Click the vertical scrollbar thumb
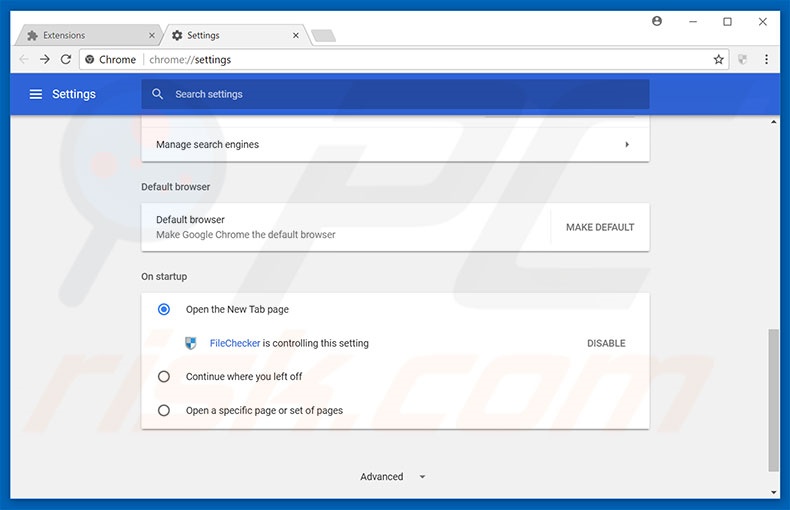The height and width of the screenshot is (510, 790). tap(773, 400)
